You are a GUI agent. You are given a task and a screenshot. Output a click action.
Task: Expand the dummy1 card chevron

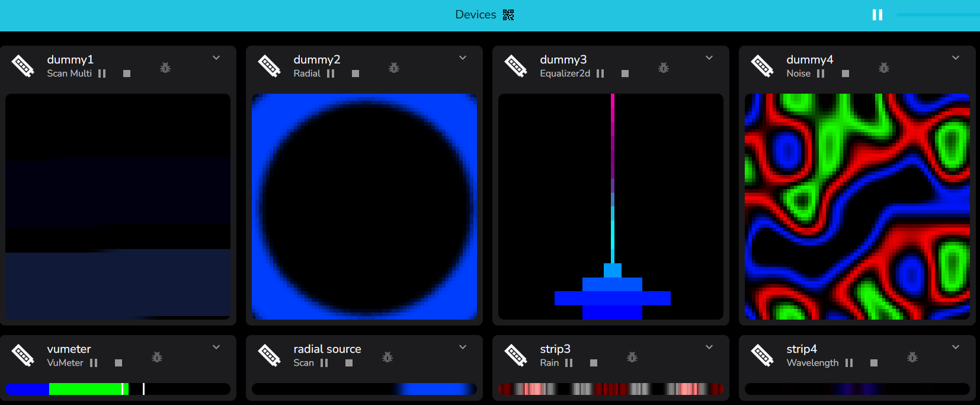216,58
